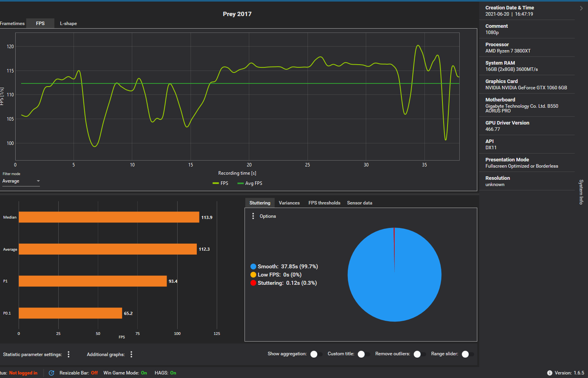This screenshot has height=378, width=588.
Task: Open the Filter mode Average dropdown
Action: 21,181
